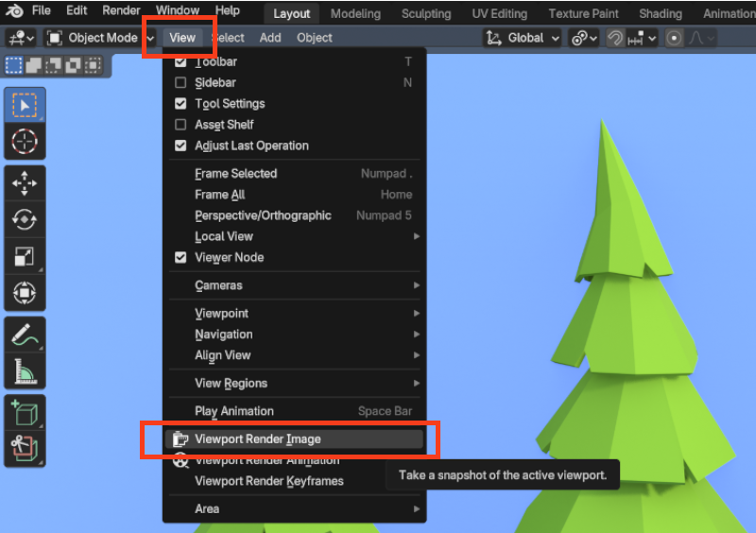Screen dimensions: 756x533
Task: Activate the 3D Cursor tool
Action: coord(25,142)
